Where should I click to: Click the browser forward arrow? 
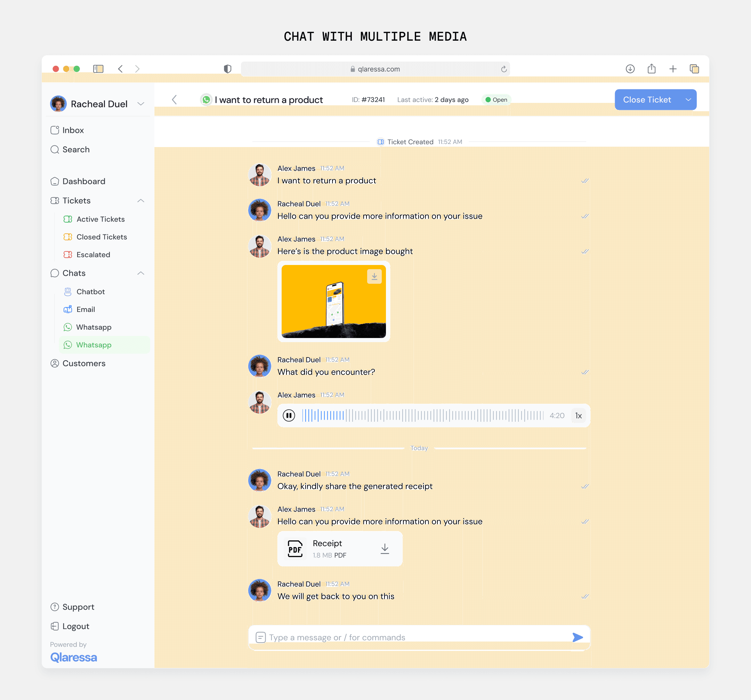point(137,69)
